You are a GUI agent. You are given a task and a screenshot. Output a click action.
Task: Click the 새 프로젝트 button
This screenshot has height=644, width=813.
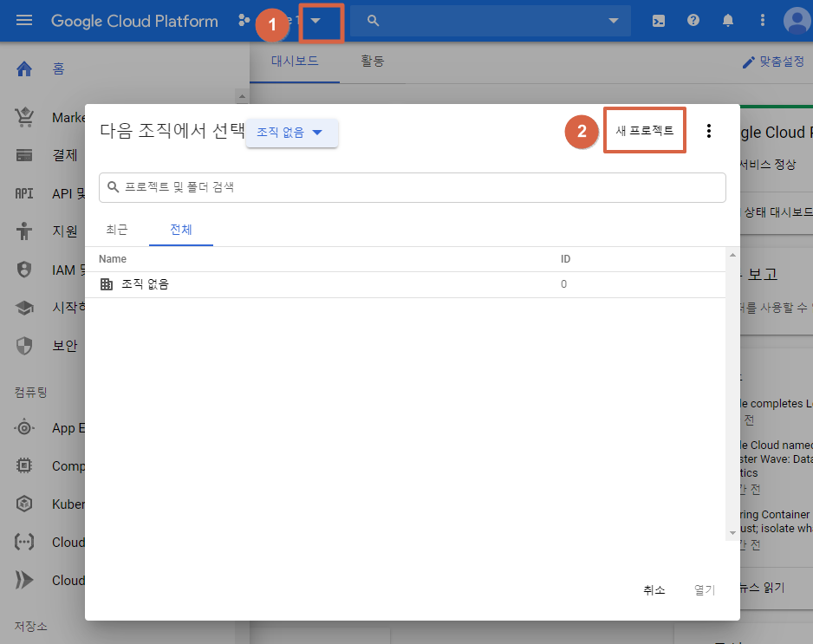[645, 131]
